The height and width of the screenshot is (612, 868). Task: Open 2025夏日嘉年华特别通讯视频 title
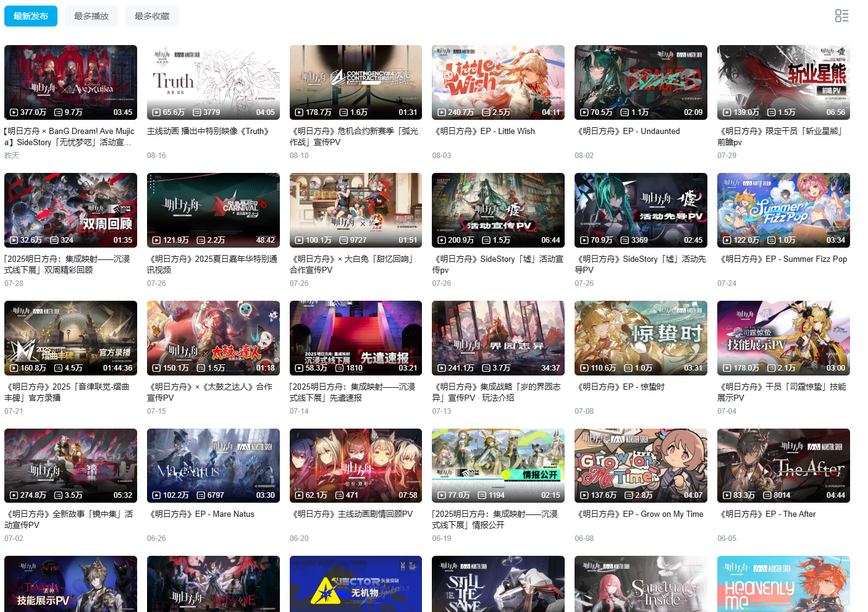tap(213, 264)
